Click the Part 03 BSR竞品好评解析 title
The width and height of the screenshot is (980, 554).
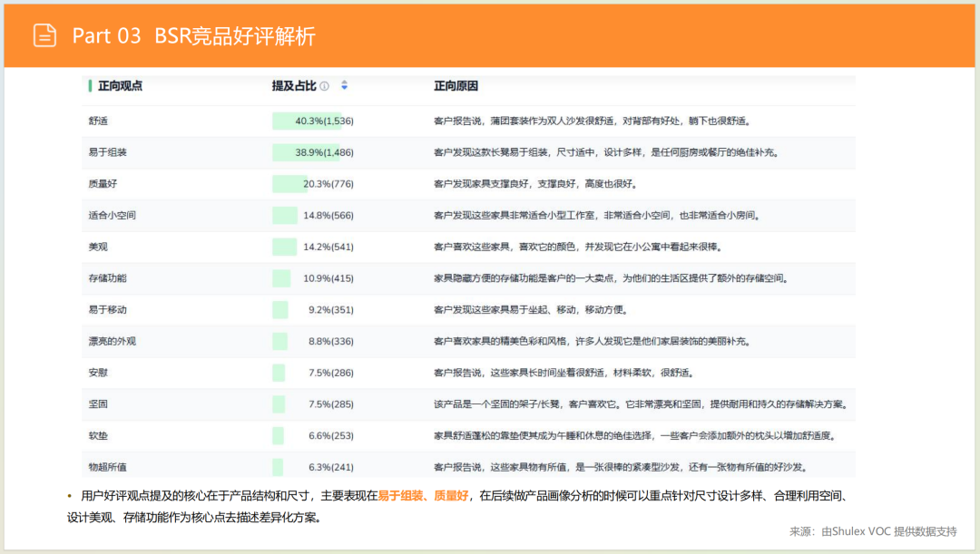click(x=194, y=35)
